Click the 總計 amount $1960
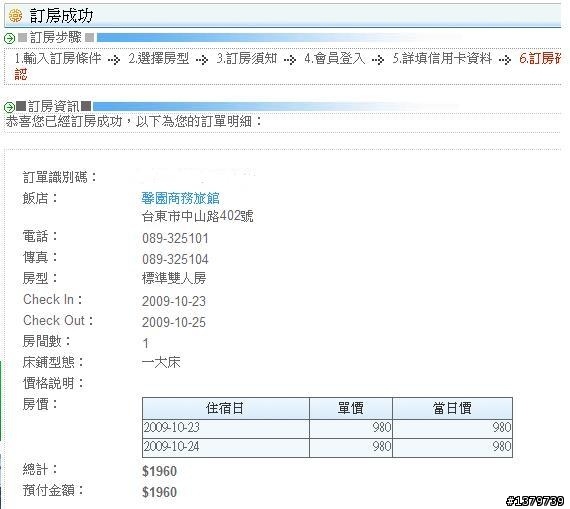 (x=159, y=472)
